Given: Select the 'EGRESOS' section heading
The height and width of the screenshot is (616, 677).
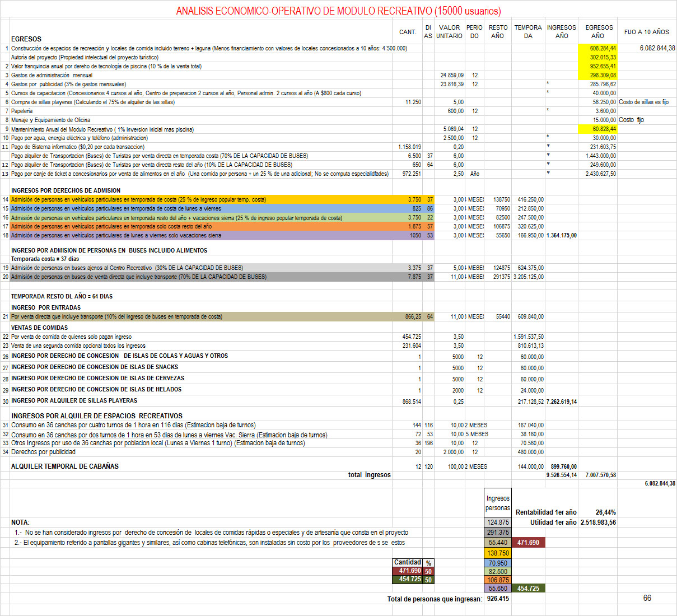Looking at the screenshot, I should point(26,39).
